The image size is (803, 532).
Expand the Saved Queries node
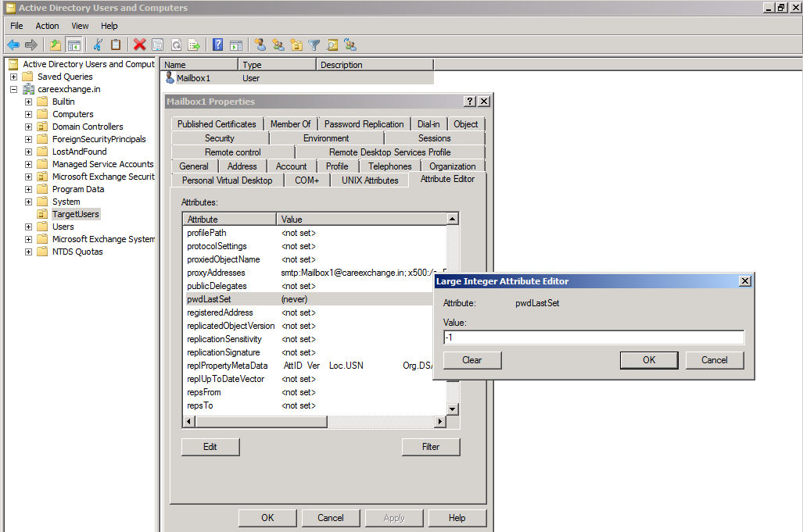(x=14, y=77)
